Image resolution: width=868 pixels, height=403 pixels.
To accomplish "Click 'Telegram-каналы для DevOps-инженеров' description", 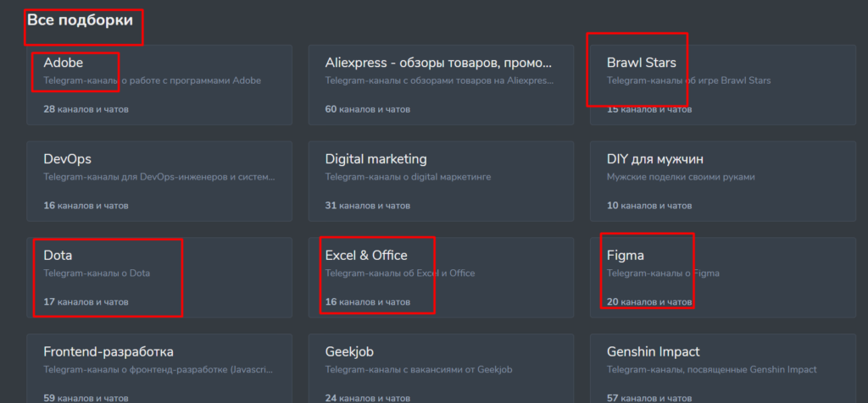I will (159, 178).
